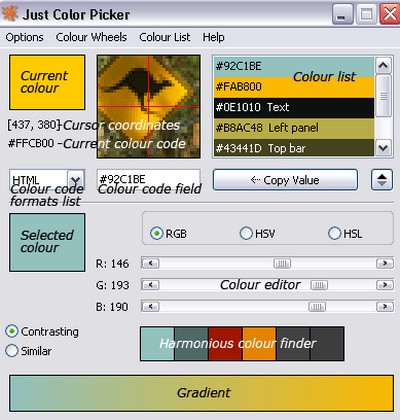Select the Similar radio button

tap(12, 351)
